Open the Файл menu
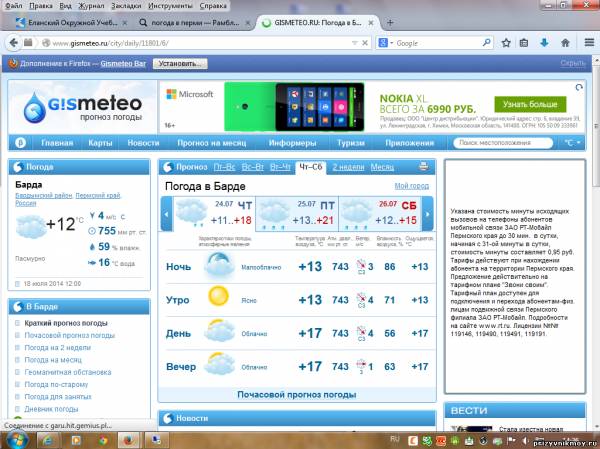 (14, 6)
